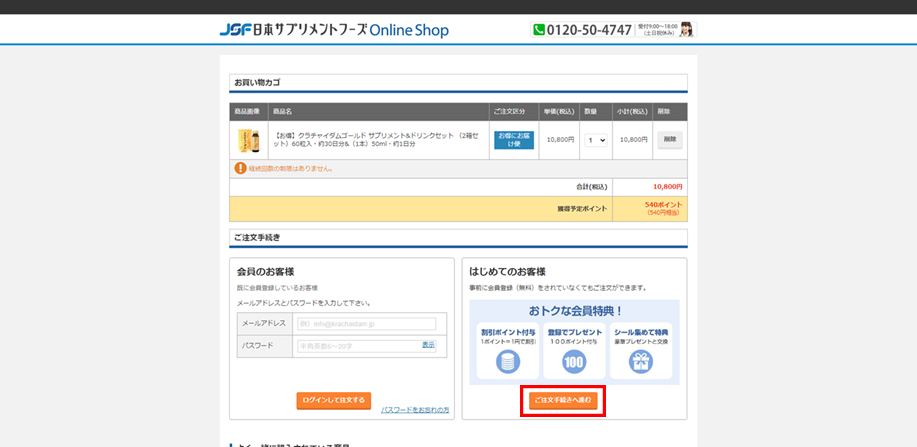Click the orange exclamation warning icon
The image size is (917, 447).
pos(240,168)
